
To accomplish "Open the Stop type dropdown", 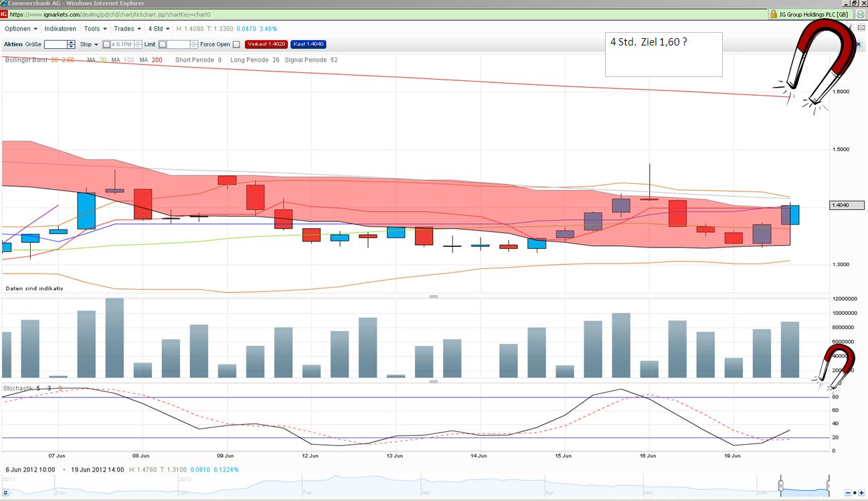I will pos(89,44).
